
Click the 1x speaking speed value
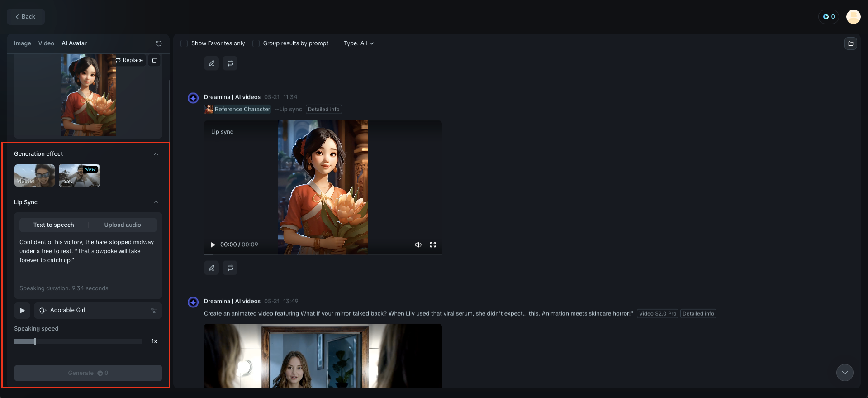click(x=154, y=341)
